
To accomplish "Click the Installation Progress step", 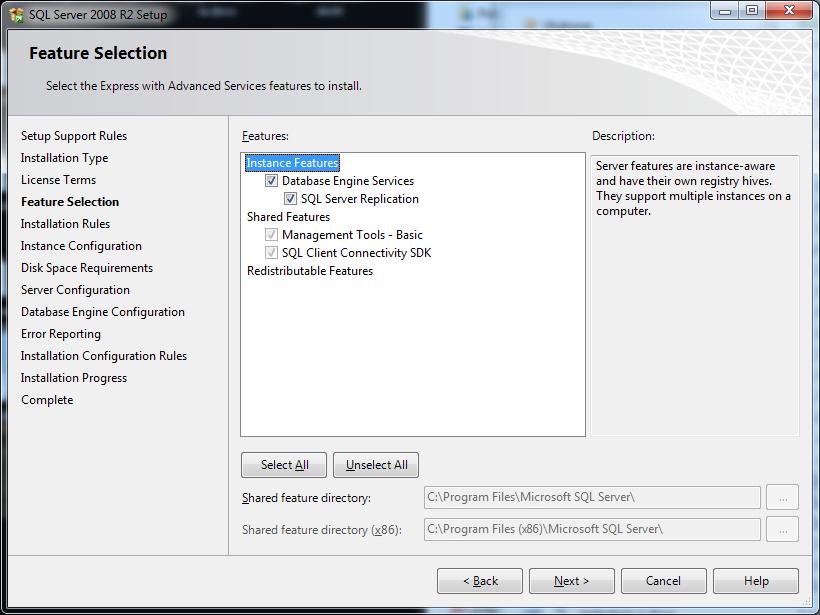I will tap(74, 378).
